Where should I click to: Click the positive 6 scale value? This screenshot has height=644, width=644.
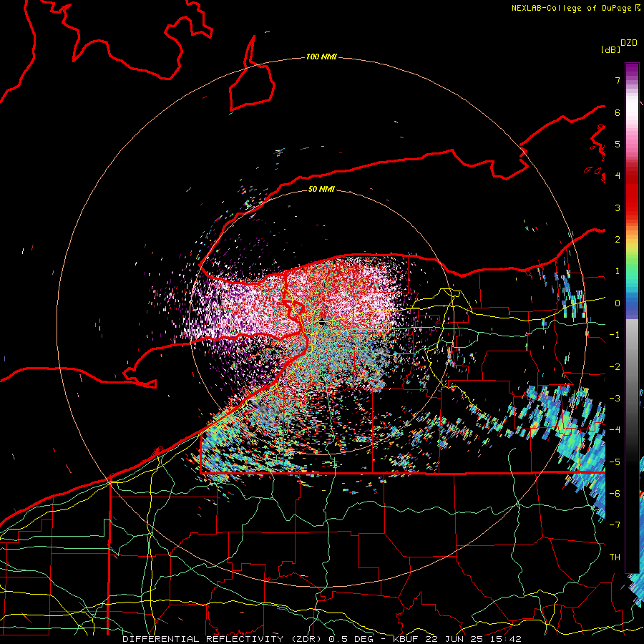coord(618,112)
